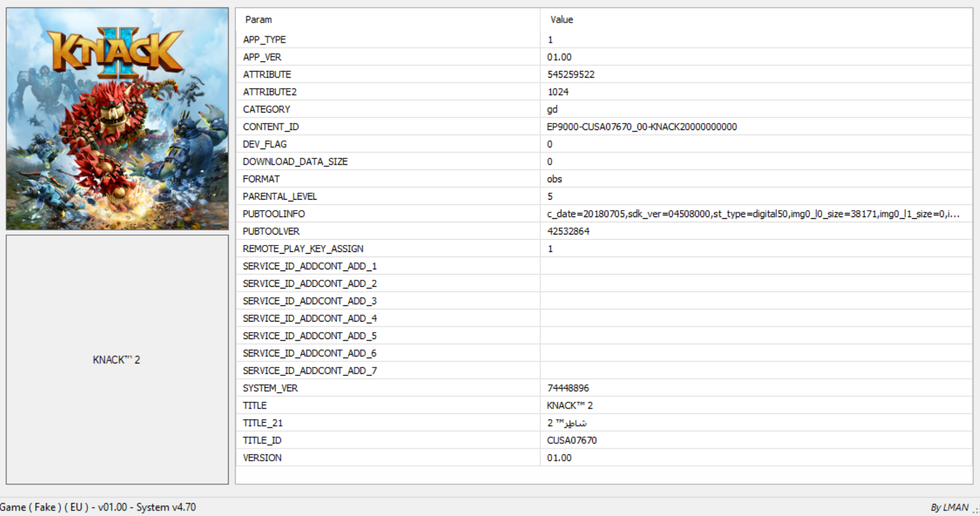Select the REMOTE_PLAY_KEY_ASSIGN row
Screen dimensions: 980x516
click(604, 248)
